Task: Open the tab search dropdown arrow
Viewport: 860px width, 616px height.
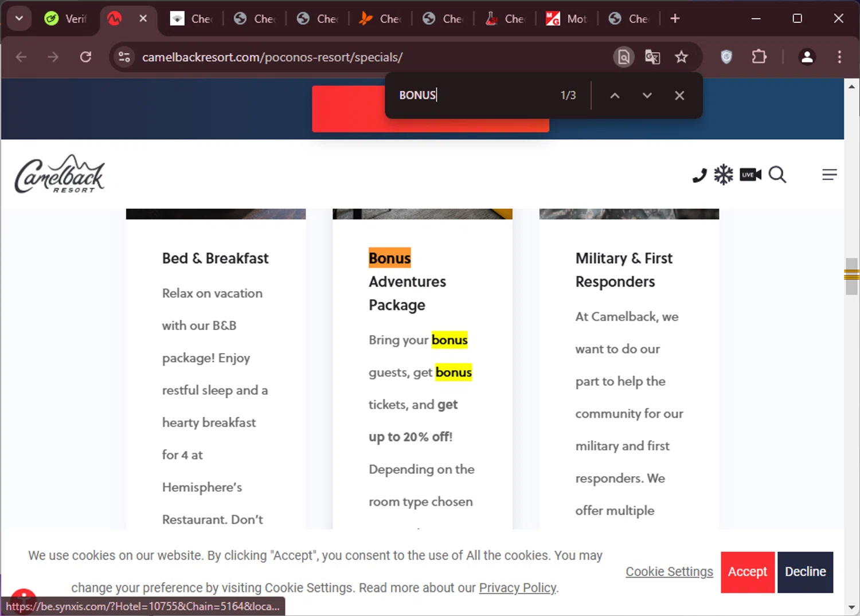Action: point(19,18)
